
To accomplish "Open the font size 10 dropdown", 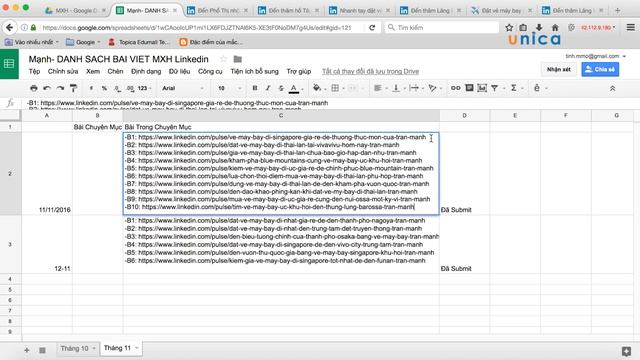I will pos(229,88).
